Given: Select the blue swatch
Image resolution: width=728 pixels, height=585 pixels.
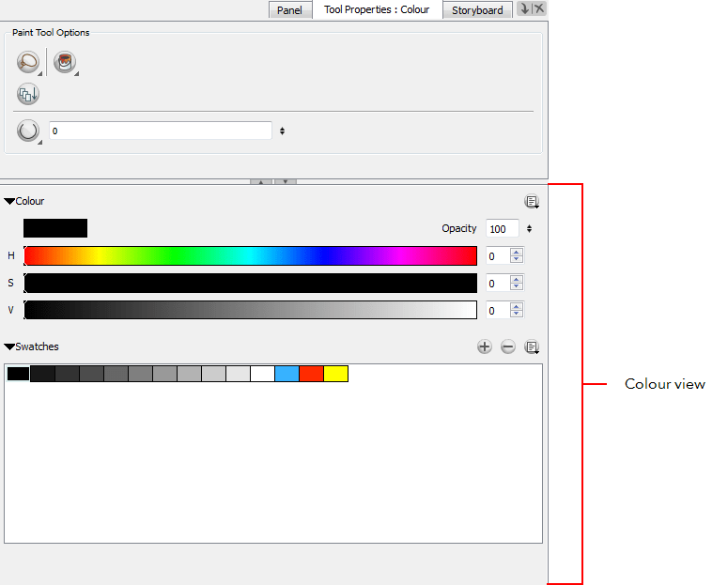Looking at the screenshot, I should click(x=287, y=374).
